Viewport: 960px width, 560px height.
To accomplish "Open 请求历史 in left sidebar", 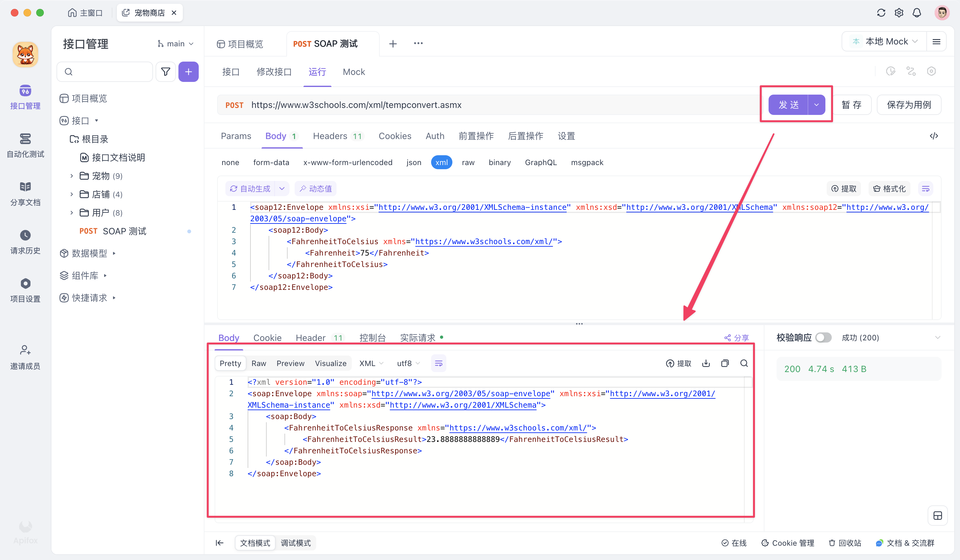I will pyautogui.click(x=25, y=242).
